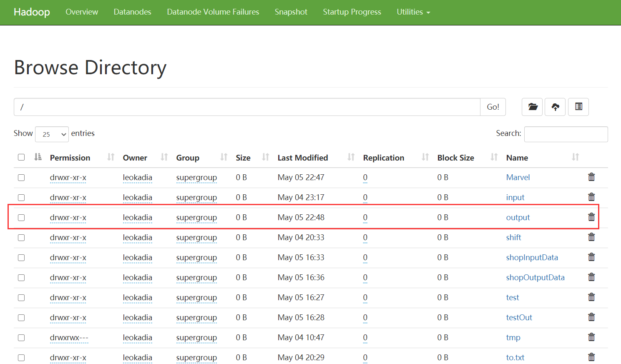Focus the Search input box
This screenshot has height=364, width=621.
[566, 134]
